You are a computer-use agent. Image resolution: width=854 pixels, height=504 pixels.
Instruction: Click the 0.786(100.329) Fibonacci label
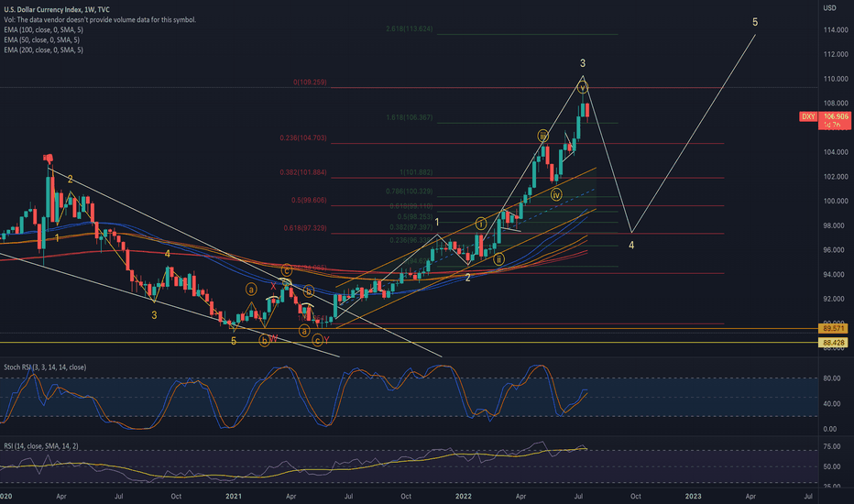(409, 192)
